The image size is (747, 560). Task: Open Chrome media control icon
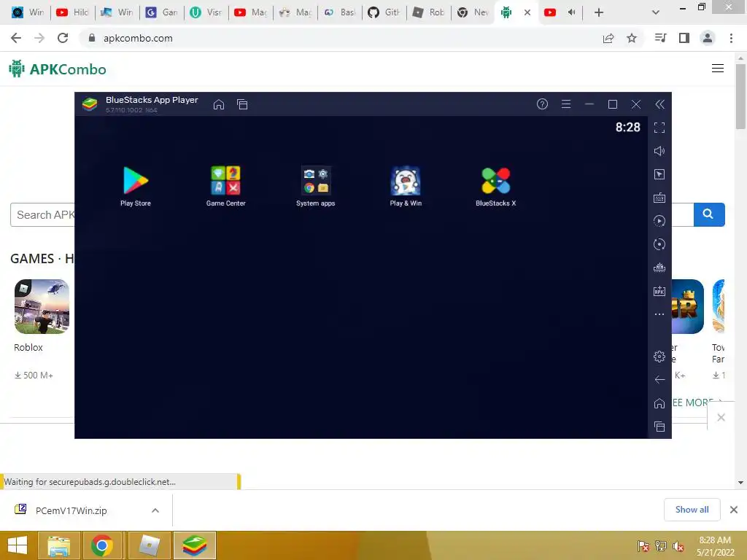tap(661, 38)
